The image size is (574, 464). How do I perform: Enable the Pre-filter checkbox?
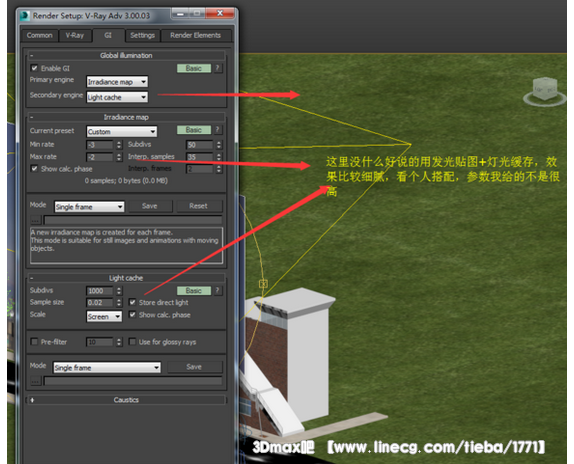tap(34, 342)
